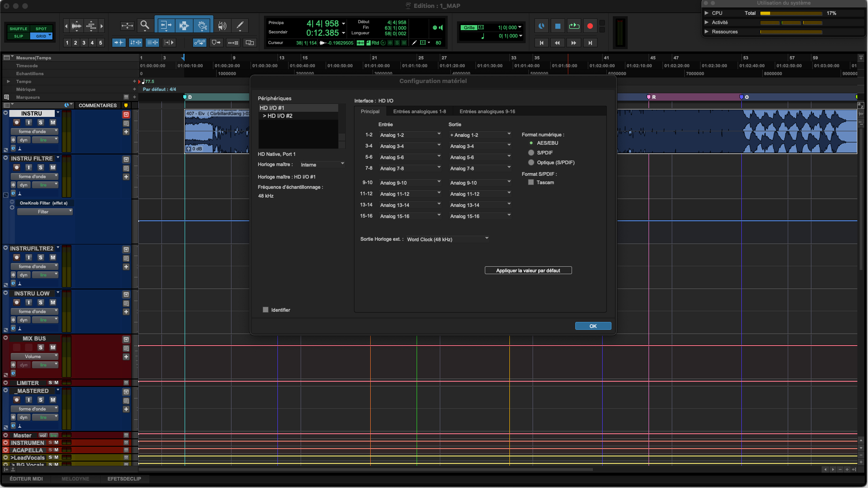The width and height of the screenshot is (868, 488).
Task: Select the Trim tool in the toolbar
Action: [x=166, y=26]
